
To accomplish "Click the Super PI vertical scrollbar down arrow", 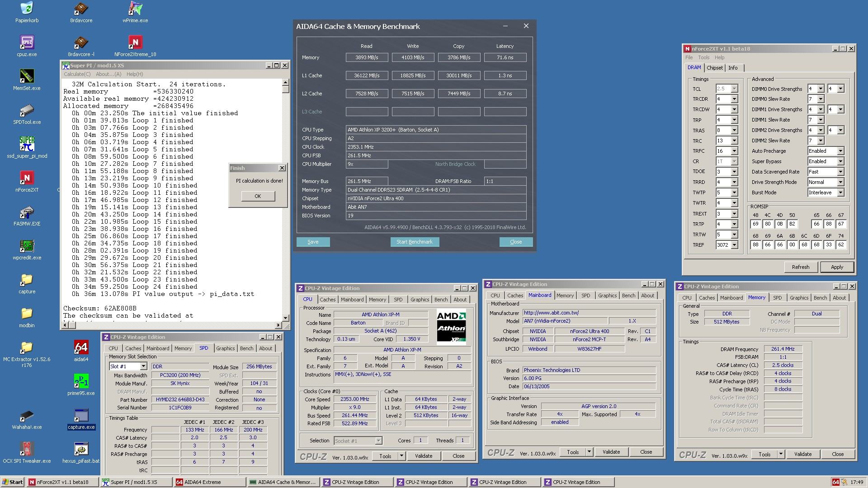I will [x=285, y=318].
